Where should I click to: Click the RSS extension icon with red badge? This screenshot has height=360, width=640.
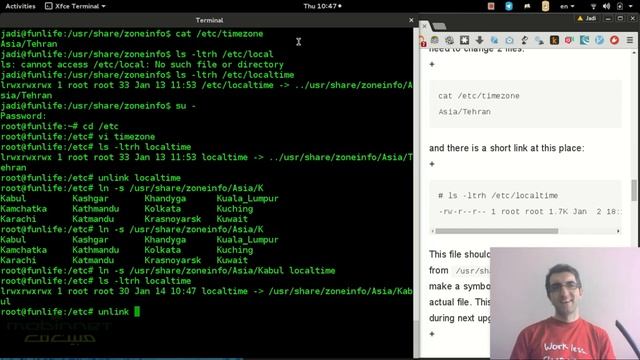pos(422,40)
